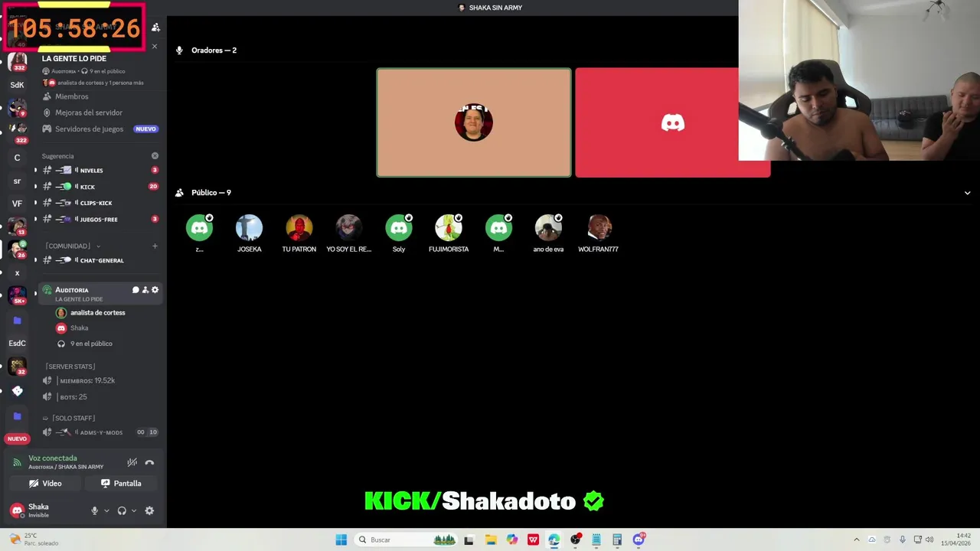This screenshot has width=980, height=551.
Task: Click JOSEKA audience avatar
Action: (249, 228)
